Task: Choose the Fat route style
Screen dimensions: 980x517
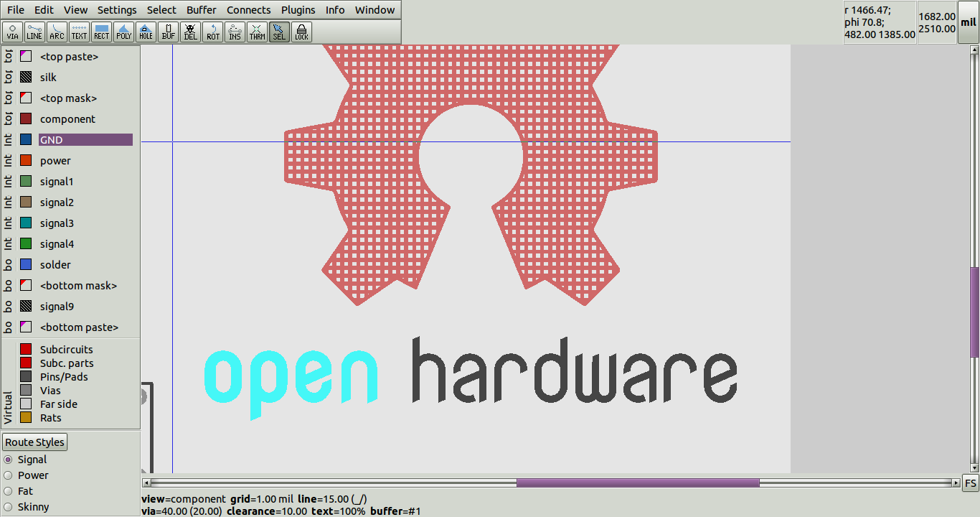Action: 9,491
